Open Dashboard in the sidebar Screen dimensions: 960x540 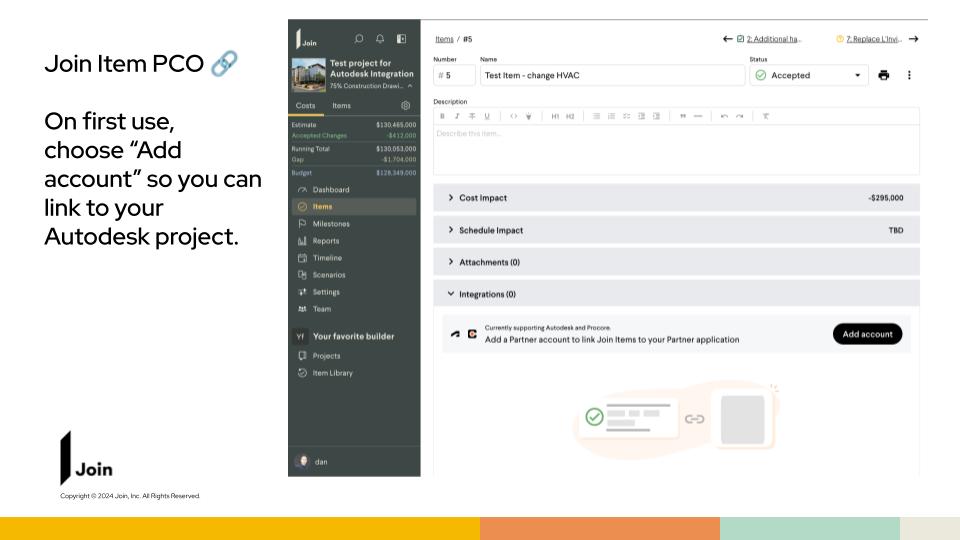click(x=354, y=190)
